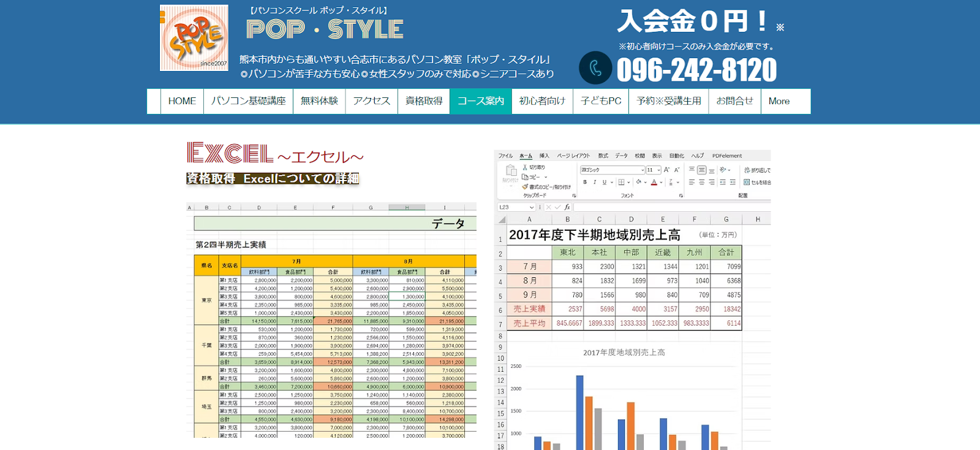Click the borders grid icon
The width and height of the screenshot is (980, 450).
tap(621, 182)
